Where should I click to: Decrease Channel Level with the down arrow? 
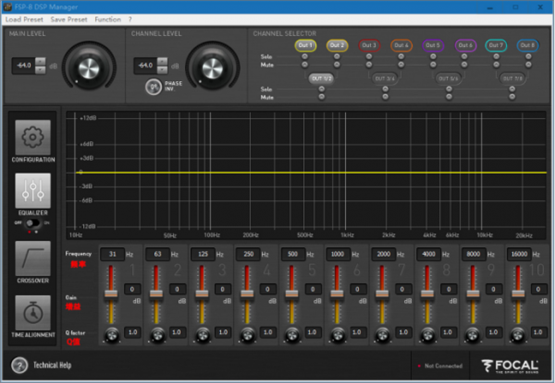pyautogui.click(x=162, y=69)
